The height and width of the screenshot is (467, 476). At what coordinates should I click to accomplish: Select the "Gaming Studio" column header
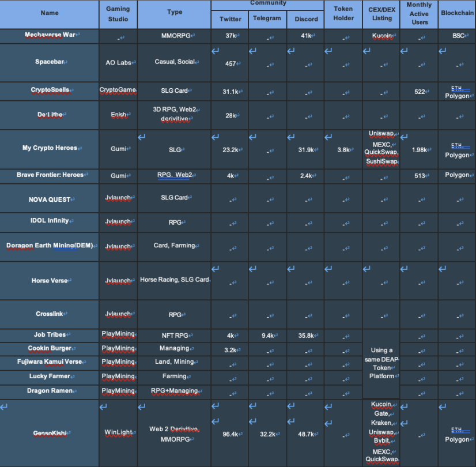pyautogui.click(x=118, y=14)
